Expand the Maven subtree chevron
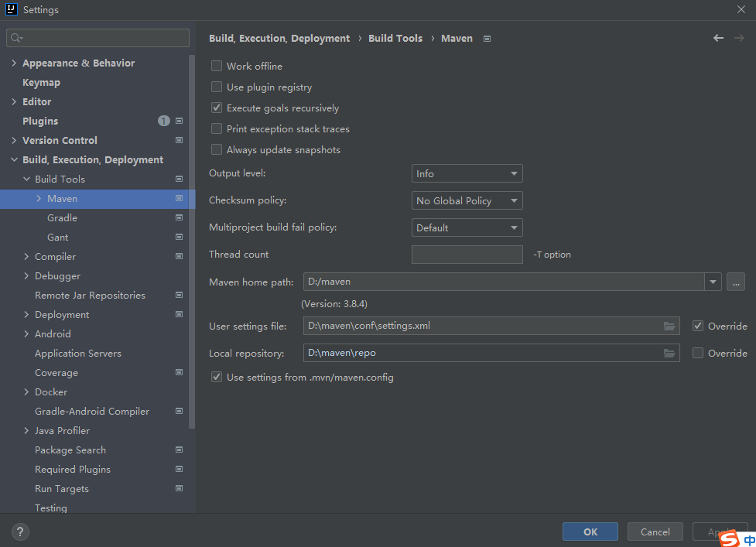The width and height of the screenshot is (756, 547). pos(39,198)
